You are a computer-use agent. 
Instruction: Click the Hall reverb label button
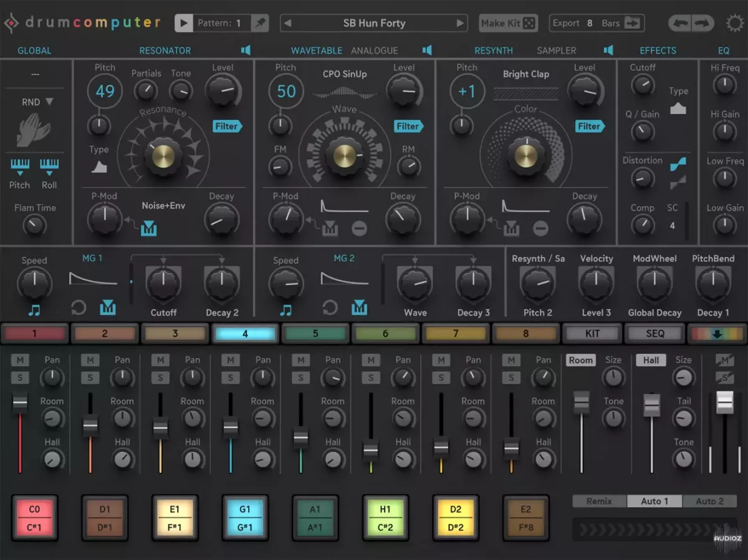[651, 360]
